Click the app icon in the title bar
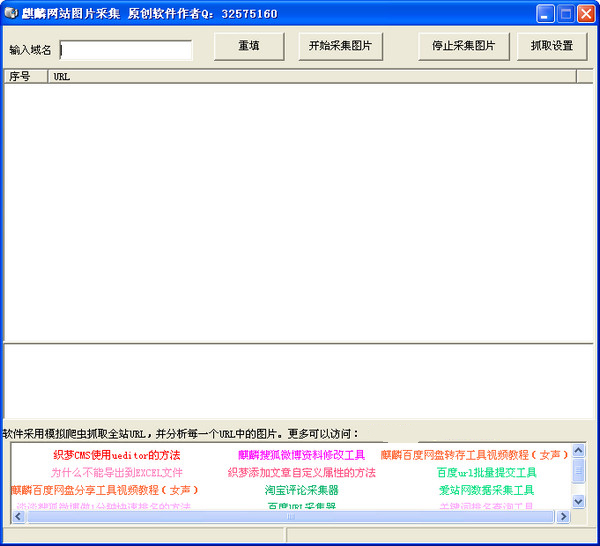 11,14
